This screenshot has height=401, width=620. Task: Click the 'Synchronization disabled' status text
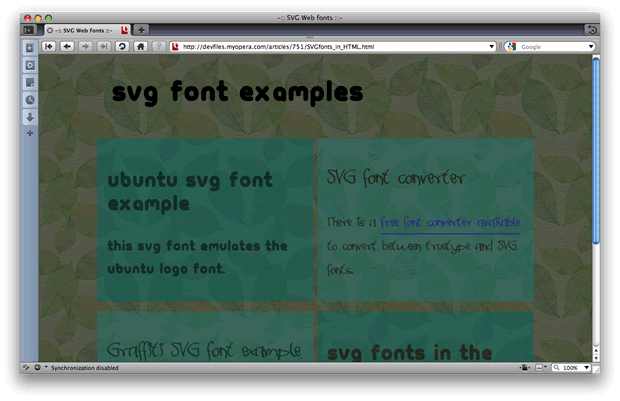click(x=85, y=368)
